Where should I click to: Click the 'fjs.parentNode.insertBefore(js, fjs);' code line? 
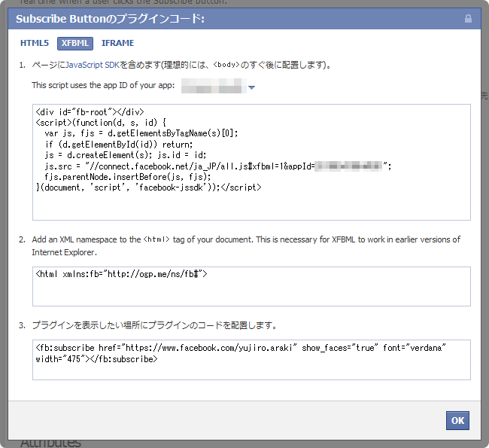click(128, 177)
